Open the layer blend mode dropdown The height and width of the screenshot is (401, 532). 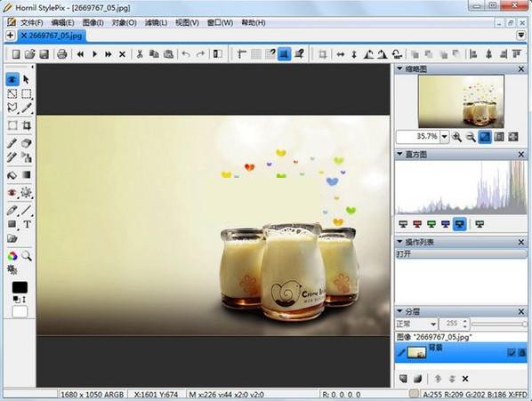point(416,324)
